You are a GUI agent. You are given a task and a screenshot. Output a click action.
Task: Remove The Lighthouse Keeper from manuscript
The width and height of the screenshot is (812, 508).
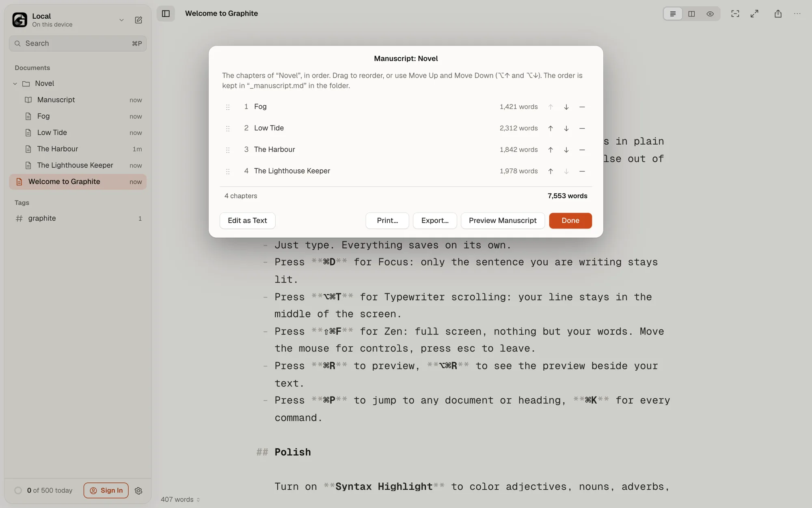pos(582,172)
